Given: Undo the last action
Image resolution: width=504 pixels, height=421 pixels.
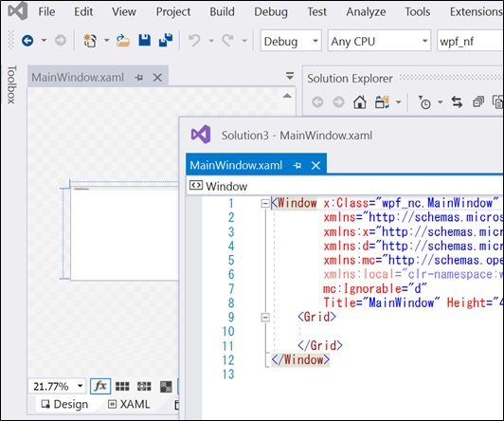Looking at the screenshot, I should (194, 41).
